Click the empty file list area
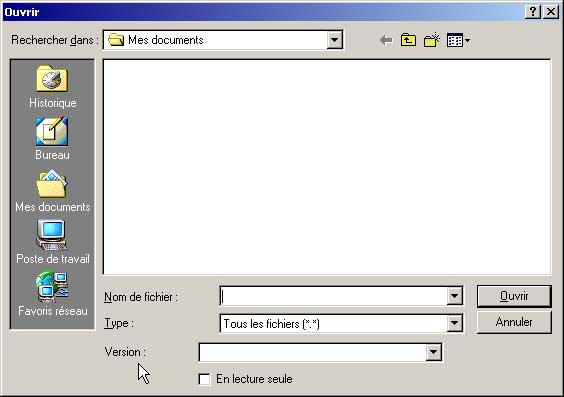Image resolution: width=564 pixels, height=397 pixels. click(327, 167)
